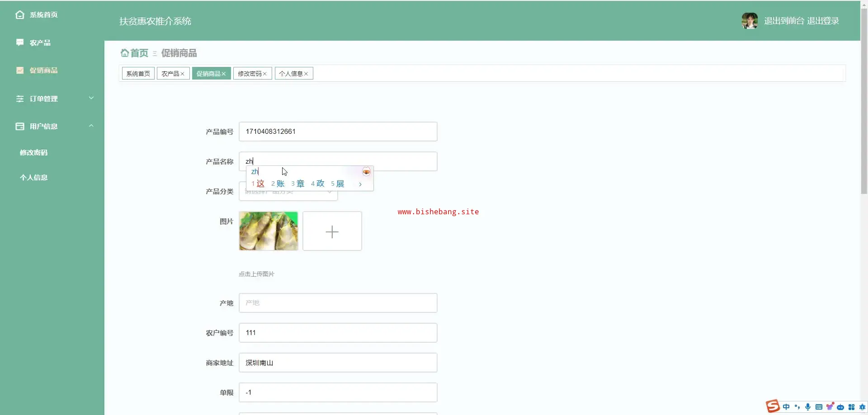Click the 农户编号 input field

pos(338,333)
